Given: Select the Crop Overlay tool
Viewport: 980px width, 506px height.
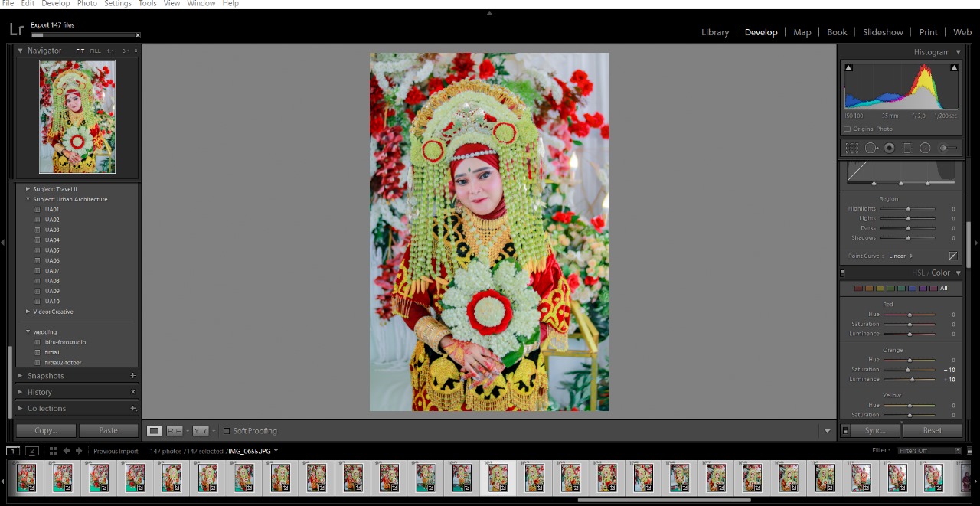Looking at the screenshot, I should coord(852,148).
